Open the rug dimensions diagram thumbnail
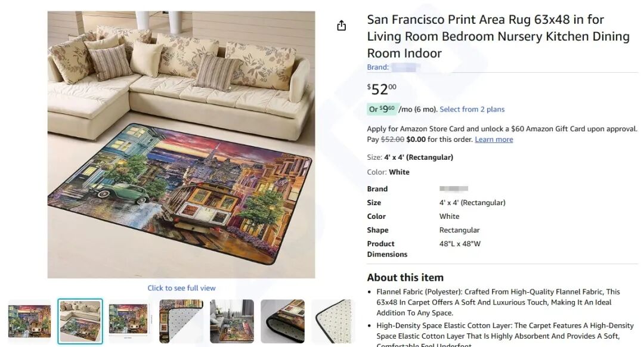The height and width of the screenshot is (347, 644). pyautogui.click(x=131, y=321)
